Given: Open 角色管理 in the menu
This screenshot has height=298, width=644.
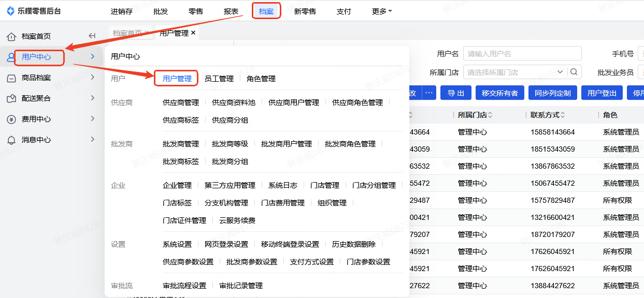Looking at the screenshot, I should tap(261, 79).
